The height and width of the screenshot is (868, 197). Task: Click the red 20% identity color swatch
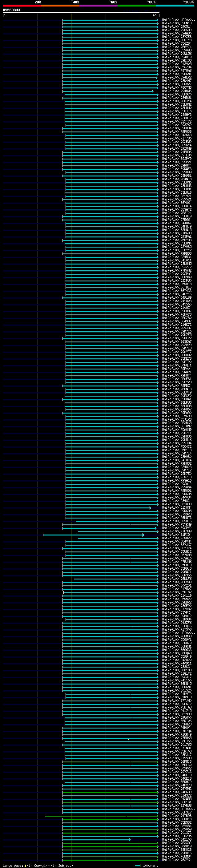tap(22, 6)
